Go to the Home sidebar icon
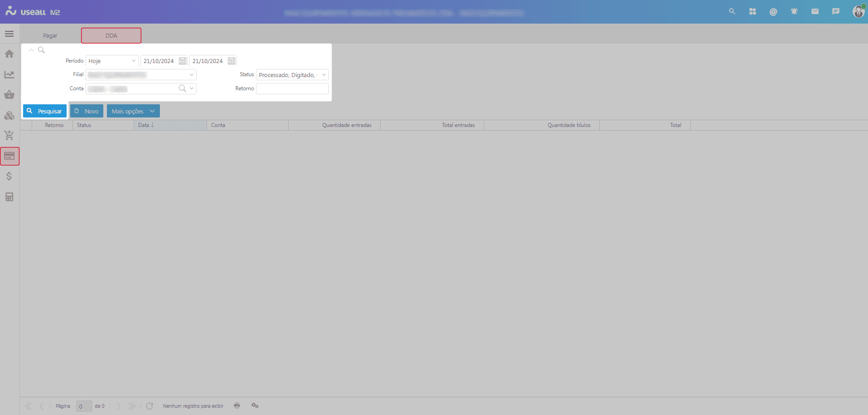 [9, 54]
